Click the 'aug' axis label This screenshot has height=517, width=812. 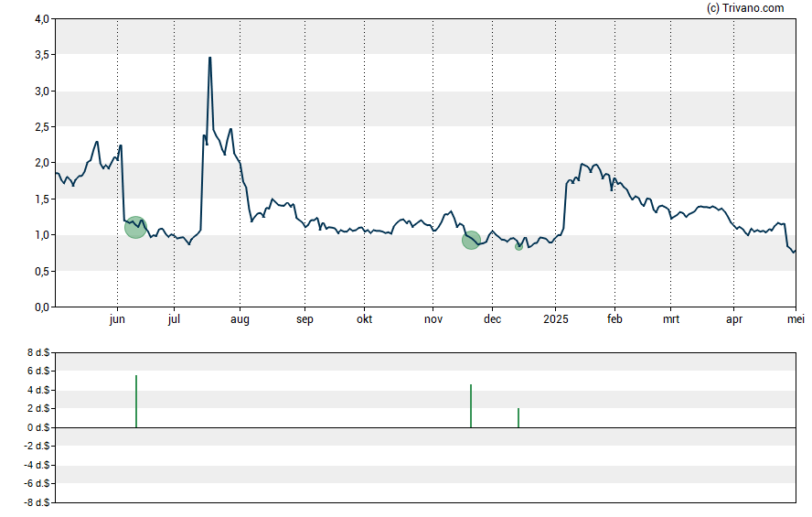click(240, 319)
